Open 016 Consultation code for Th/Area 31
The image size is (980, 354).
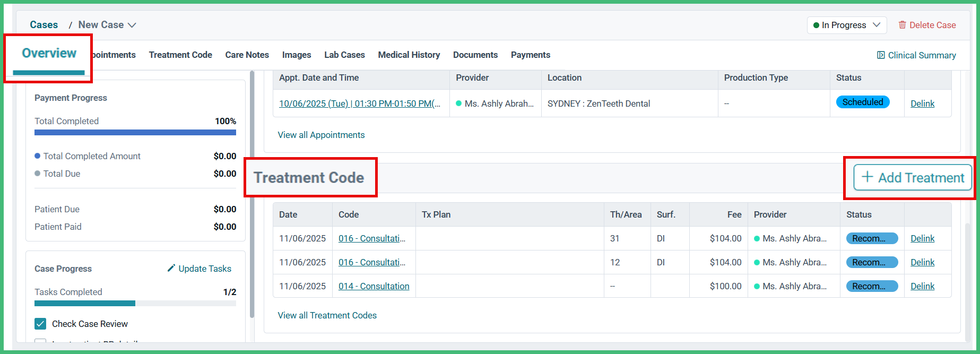(x=372, y=238)
